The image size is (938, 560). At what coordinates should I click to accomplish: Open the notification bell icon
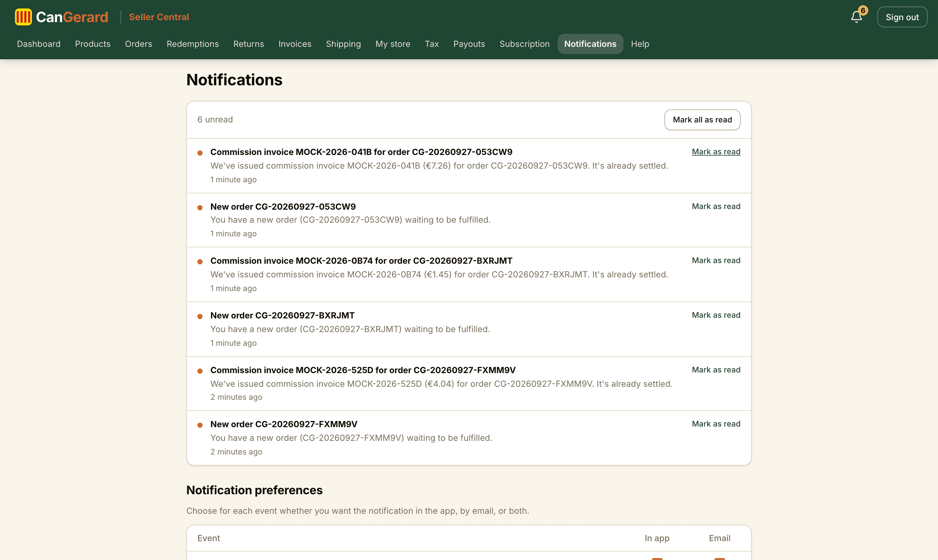856,17
